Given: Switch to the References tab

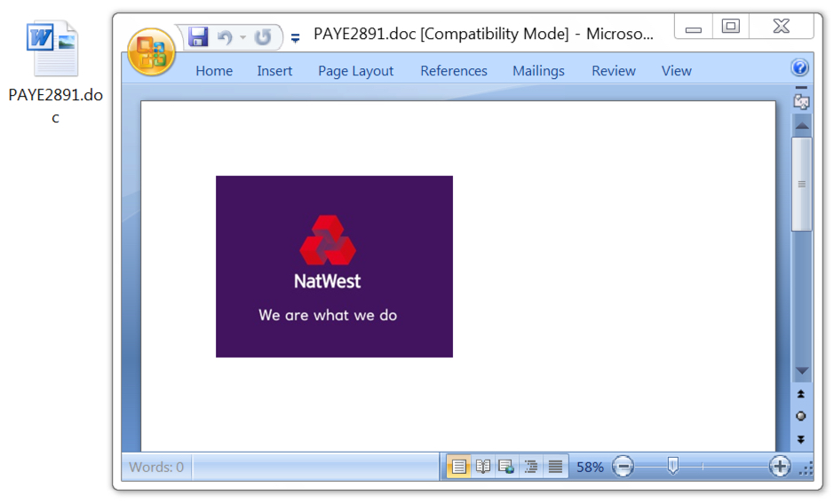Looking at the screenshot, I should pos(454,71).
